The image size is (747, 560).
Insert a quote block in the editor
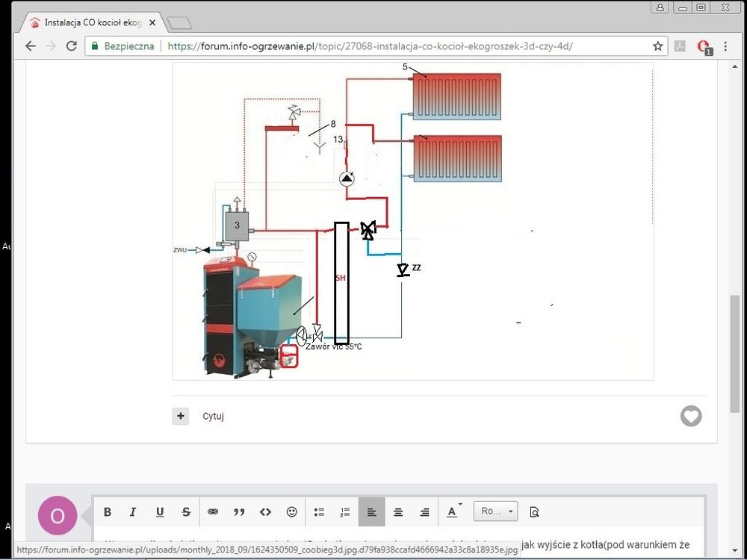coord(239,512)
